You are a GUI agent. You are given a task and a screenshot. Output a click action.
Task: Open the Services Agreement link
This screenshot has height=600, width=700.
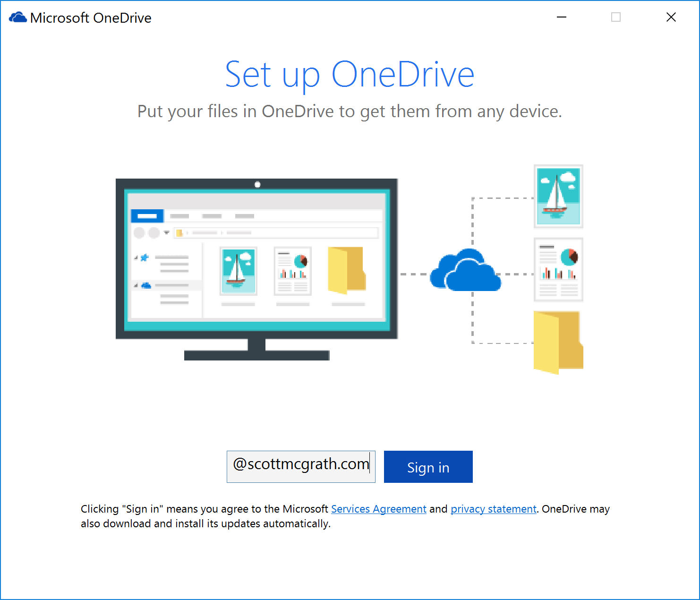379,509
